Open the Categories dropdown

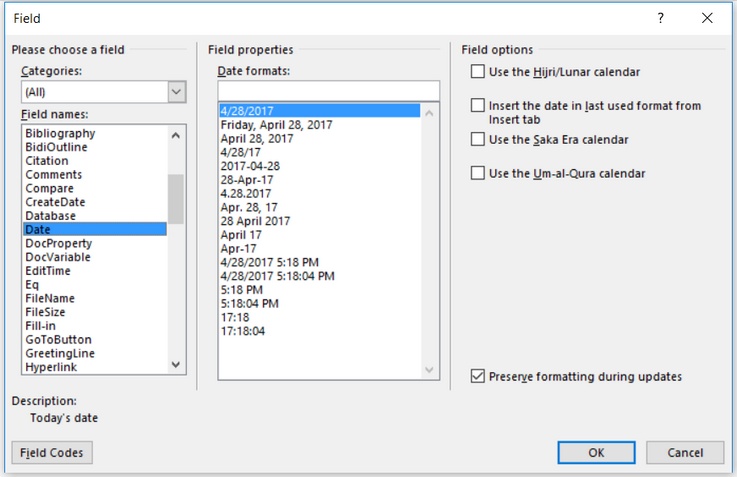click(x=176, y=92)
